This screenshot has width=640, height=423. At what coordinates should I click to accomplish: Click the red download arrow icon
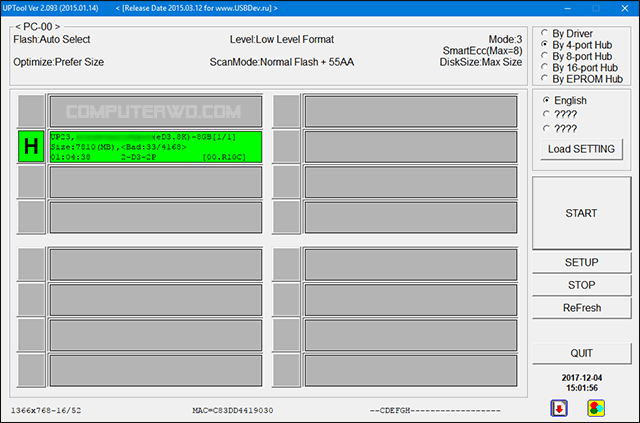559,408
